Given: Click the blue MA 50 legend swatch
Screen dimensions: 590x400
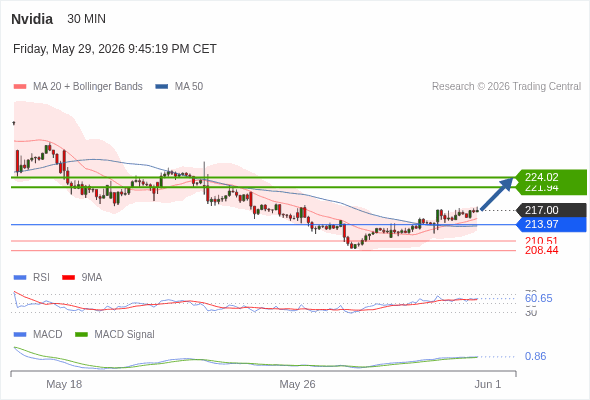Looking at the screenshot, I should (162, 87).
